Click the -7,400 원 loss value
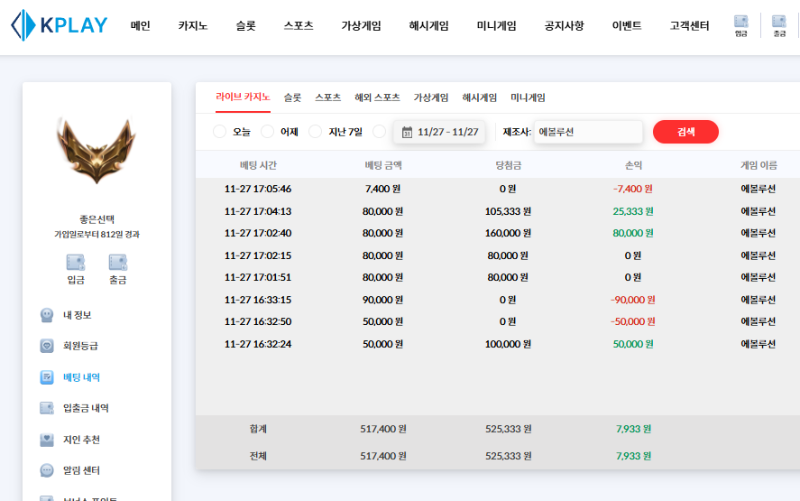The height and width of the screenshot is (501, 800). coord(633,189)
